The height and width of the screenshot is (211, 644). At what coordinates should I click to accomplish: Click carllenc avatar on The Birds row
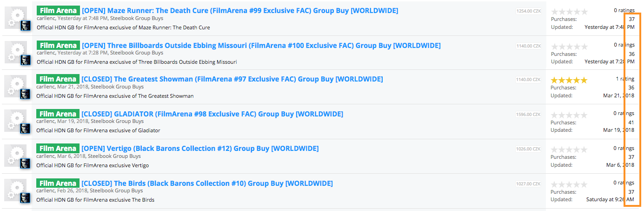(26, 198)
